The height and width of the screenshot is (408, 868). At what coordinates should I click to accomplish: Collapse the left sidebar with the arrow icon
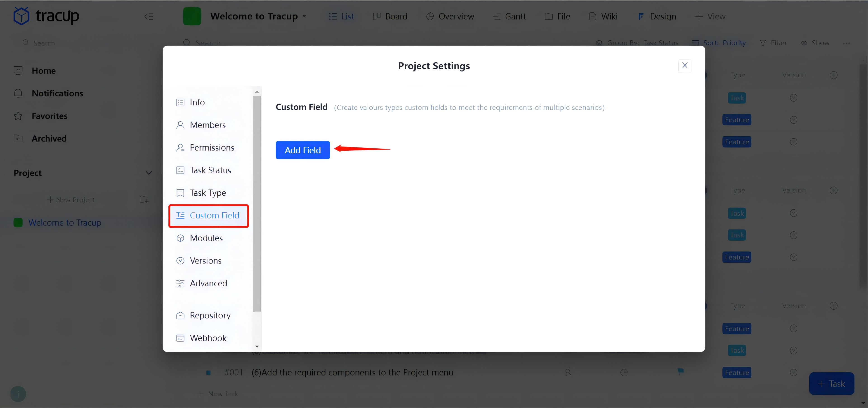(x=149, y=16)
